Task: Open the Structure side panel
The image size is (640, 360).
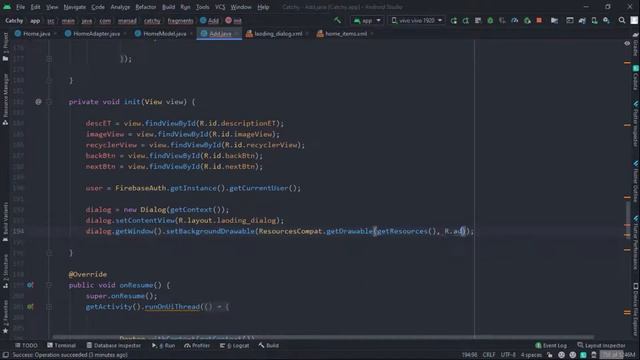Action: coord(5,271)
